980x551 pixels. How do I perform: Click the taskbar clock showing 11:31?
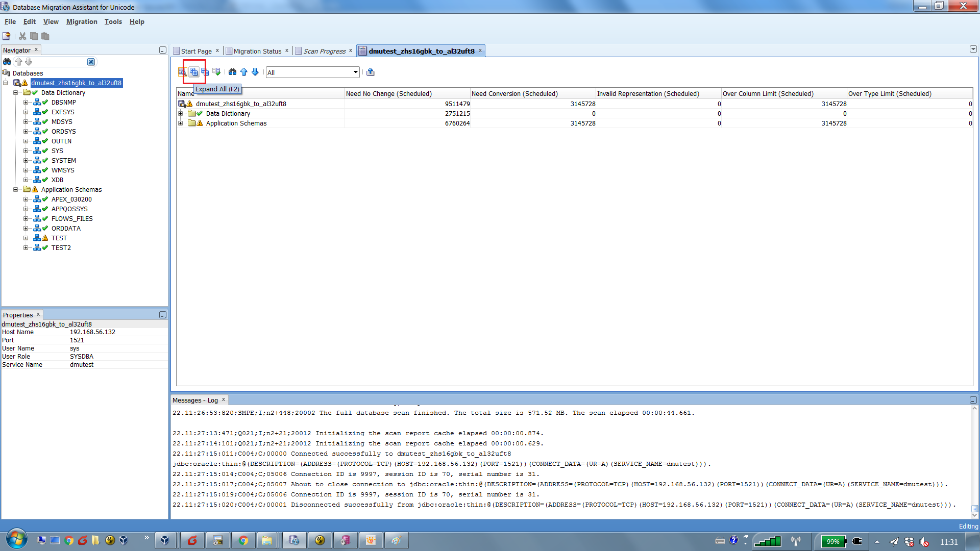[949, 542]
